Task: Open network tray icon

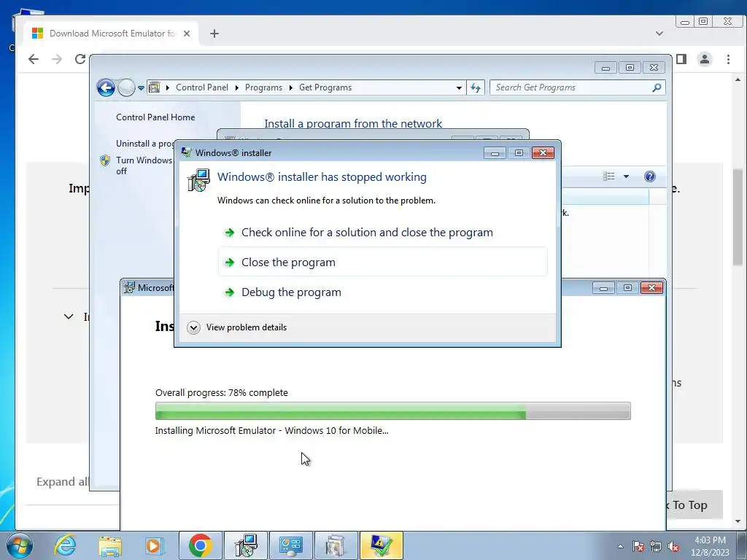Action: [656, 546]
